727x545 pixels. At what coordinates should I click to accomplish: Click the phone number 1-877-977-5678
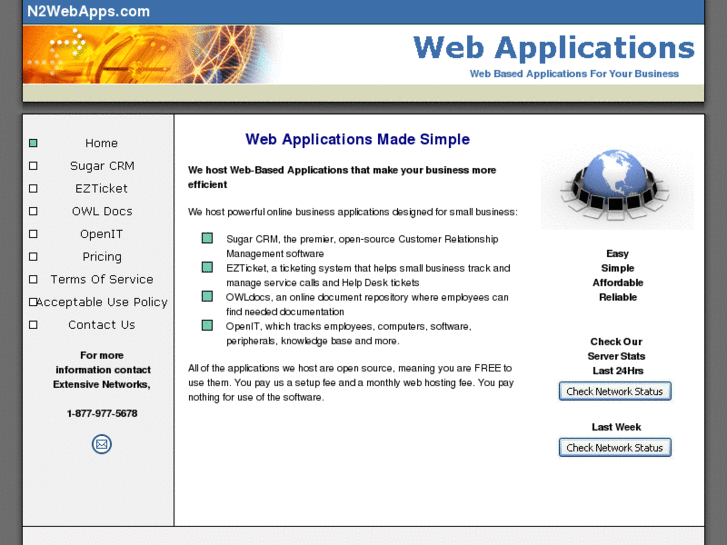[102, 413]
